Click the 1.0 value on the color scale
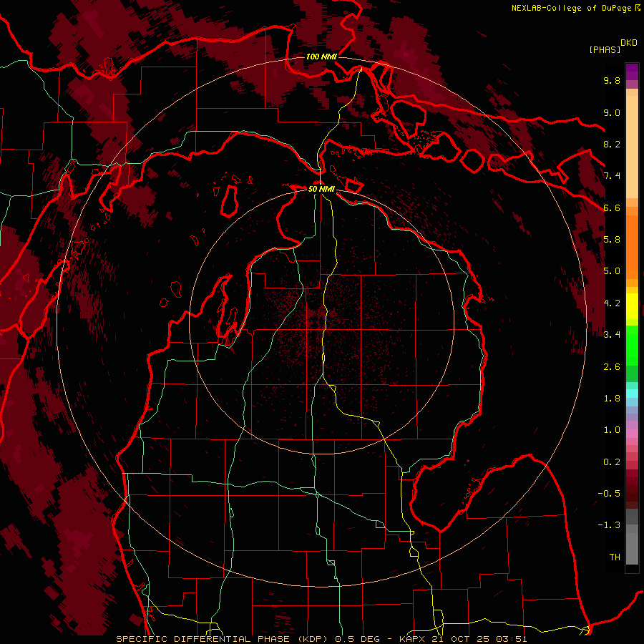Screen dimensions: 644x644 (612, 430)
